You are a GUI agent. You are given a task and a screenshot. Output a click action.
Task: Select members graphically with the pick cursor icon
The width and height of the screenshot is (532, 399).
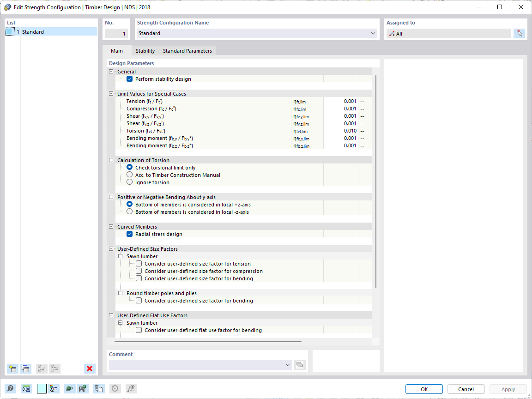pos(519,33)
